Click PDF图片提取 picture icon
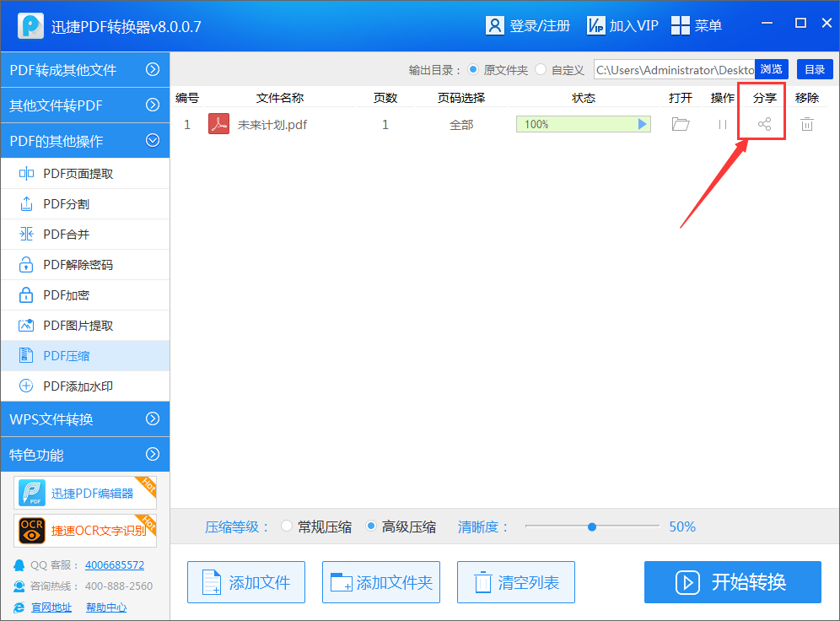Image resolution: width=840 pixels, height=621 pixels. click(26, 325)
